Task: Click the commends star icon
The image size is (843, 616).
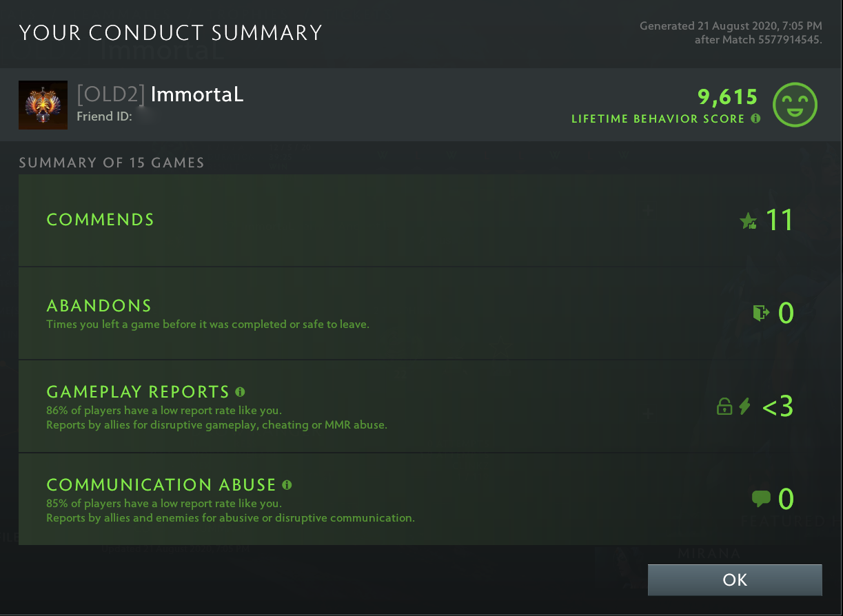Action: 749,219
